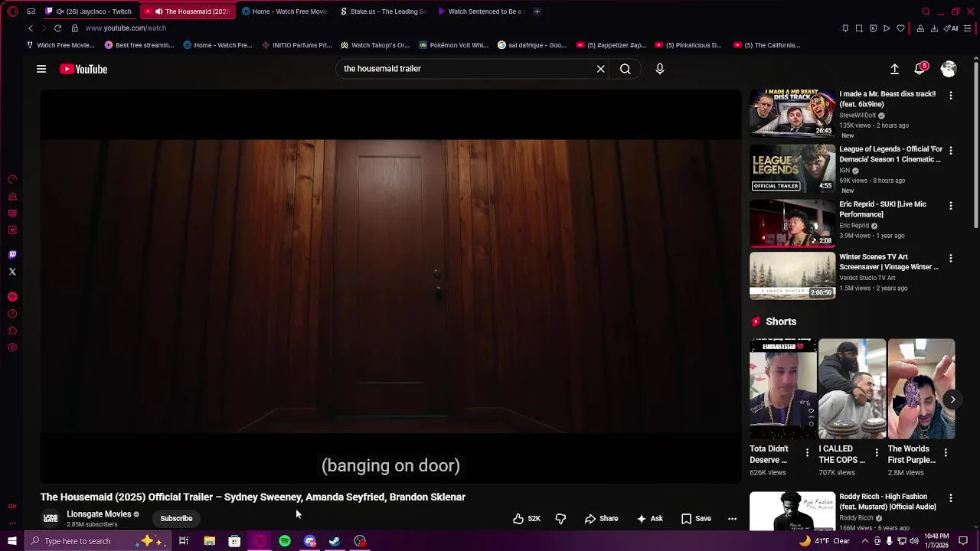Viewport: 980px width, 551px height.
Task: Open the Opera main menu logo
Action: [12, 11]
